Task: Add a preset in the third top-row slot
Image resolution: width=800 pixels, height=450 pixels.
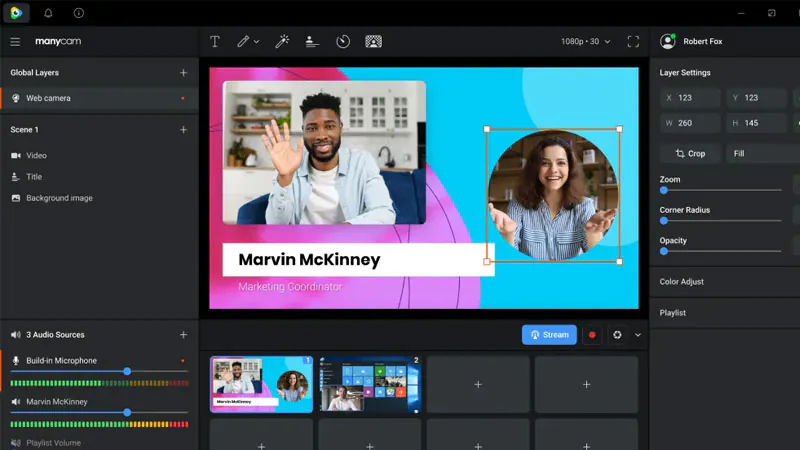Action: pyautogui.click(x=478, y=384)
